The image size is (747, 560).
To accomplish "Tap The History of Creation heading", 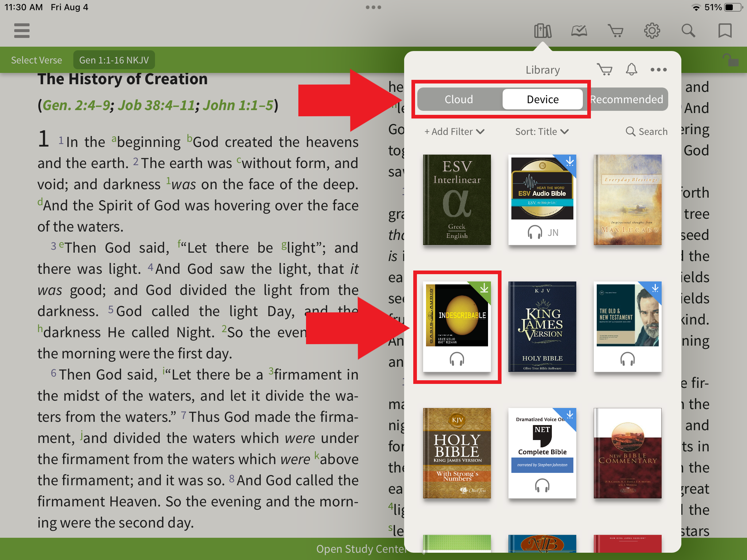I will pyautogui.click(x=123, y=79).
